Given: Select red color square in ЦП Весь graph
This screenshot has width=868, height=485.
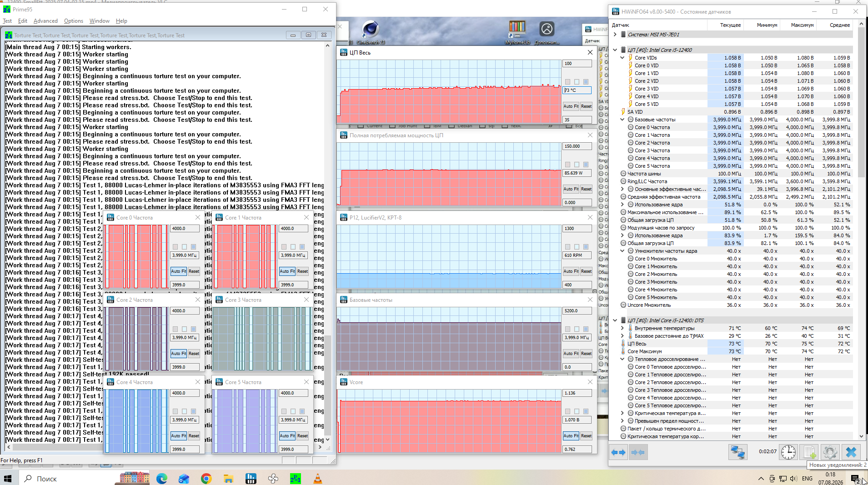Looking at the screenshot, I should pos(567,82).
